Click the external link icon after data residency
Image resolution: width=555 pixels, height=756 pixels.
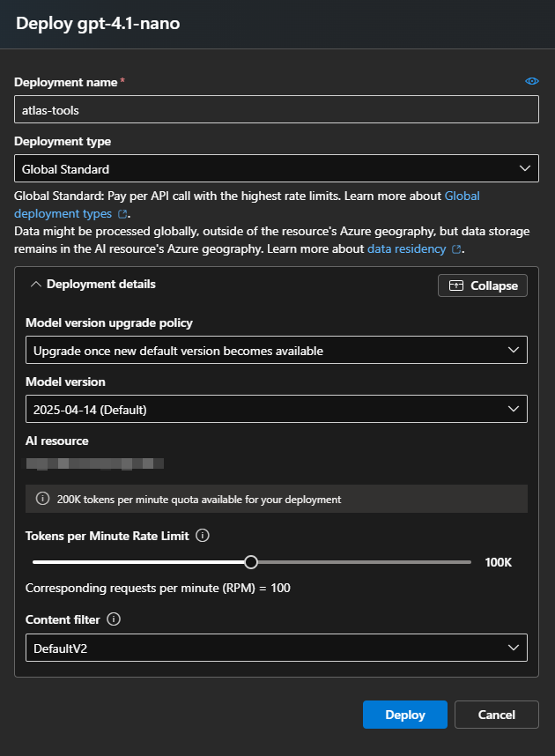pyautogui.click(x=456, y=249)
